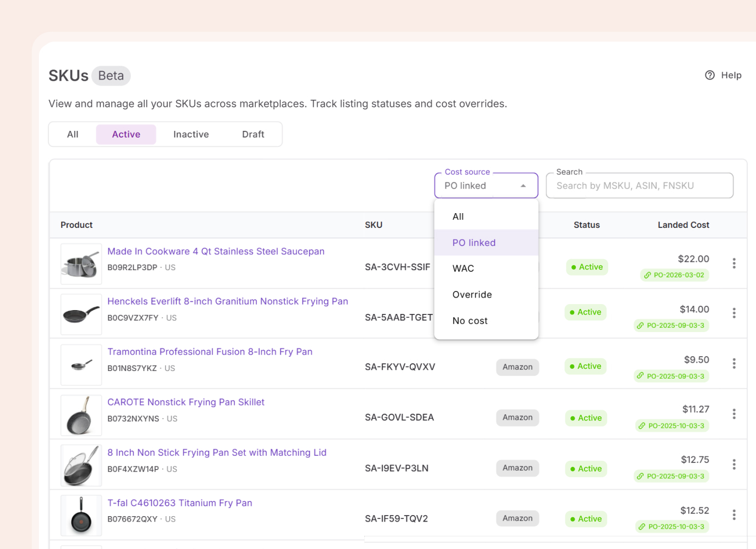
Task: Open the Draft tab
Action: [x=253, y=134]
